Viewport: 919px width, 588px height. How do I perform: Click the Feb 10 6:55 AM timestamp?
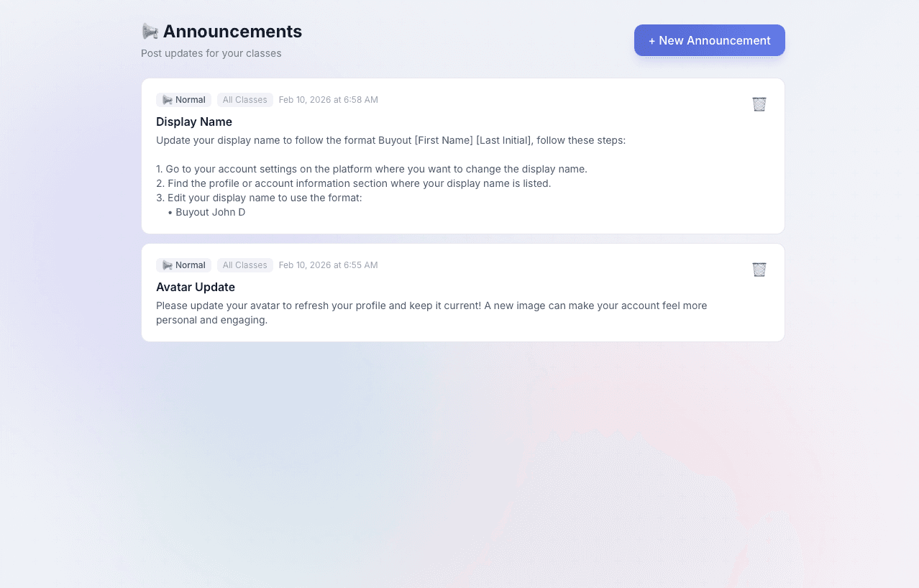[328, 265]
